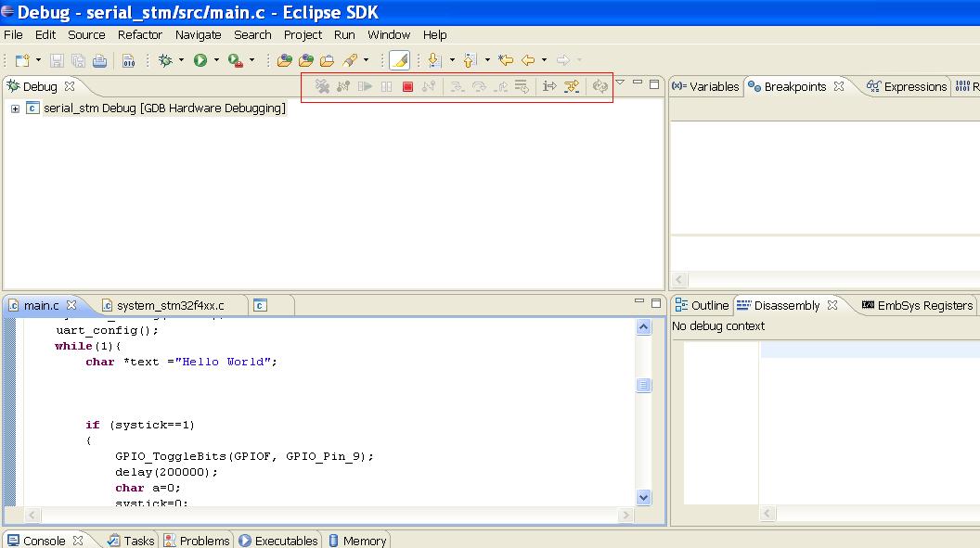Open the Back history dropdown arrow
The width and height of the screenshot is (980, 548).
pos(544,60)
